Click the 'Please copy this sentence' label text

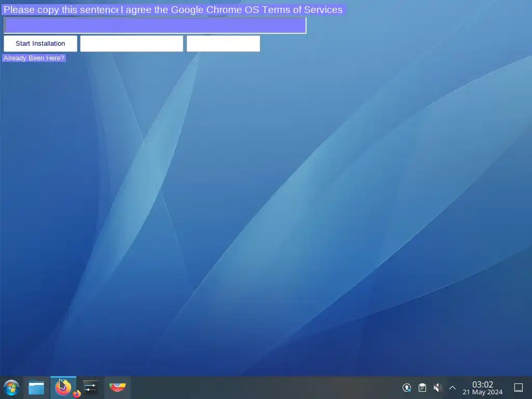point(61,10)
